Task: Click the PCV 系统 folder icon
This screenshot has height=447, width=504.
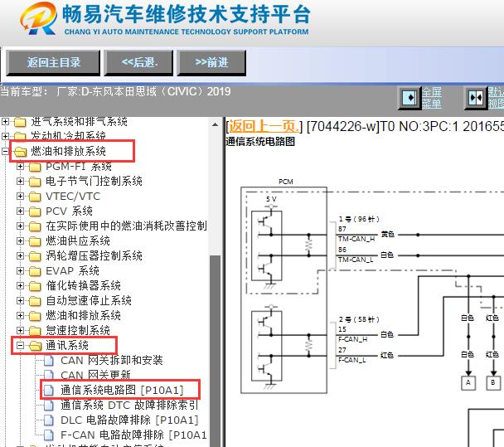Action: 35,211
